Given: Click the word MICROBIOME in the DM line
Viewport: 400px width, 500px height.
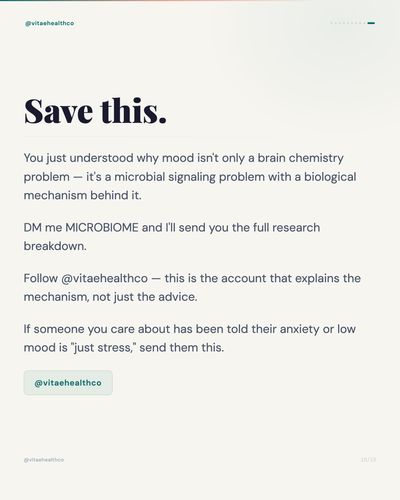Looking at the screenshot, I should pos(102,228).
